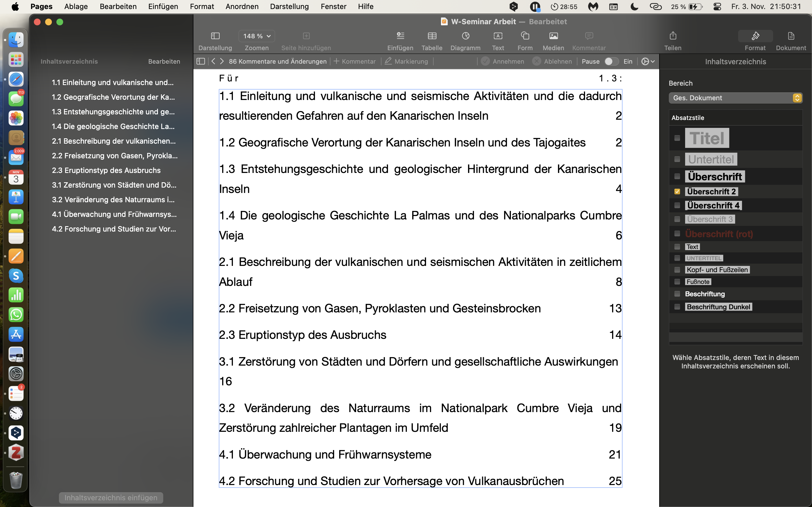Open the Dokument inspector icon
The width and height of the screenshot is (812, 507).
point(791,36)
